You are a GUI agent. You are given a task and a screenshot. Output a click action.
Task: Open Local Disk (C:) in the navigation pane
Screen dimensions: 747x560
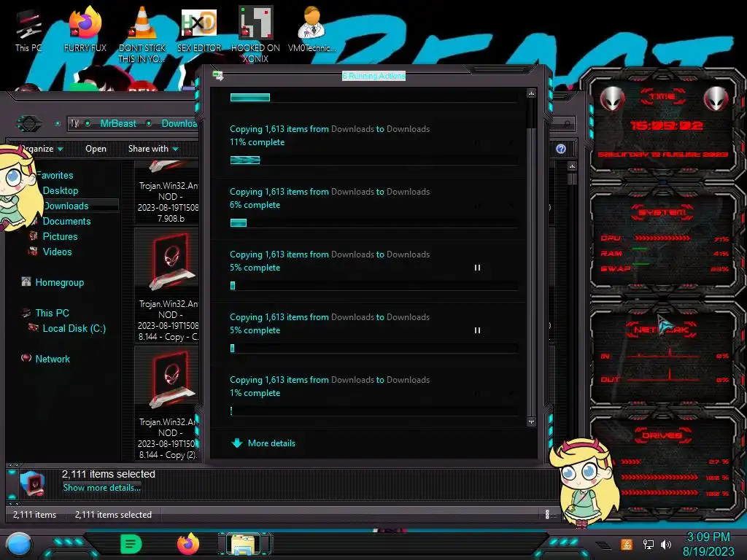[x=74, y=328]
